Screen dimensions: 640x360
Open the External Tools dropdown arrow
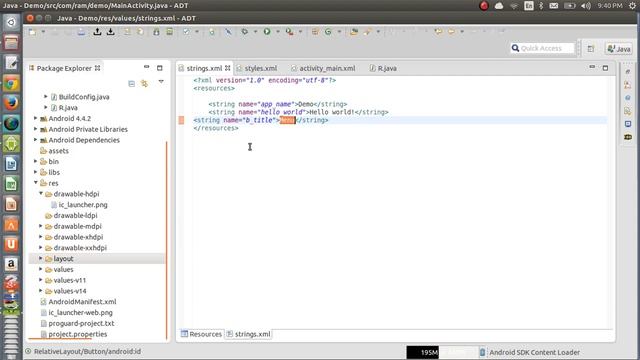click(300, 32)
